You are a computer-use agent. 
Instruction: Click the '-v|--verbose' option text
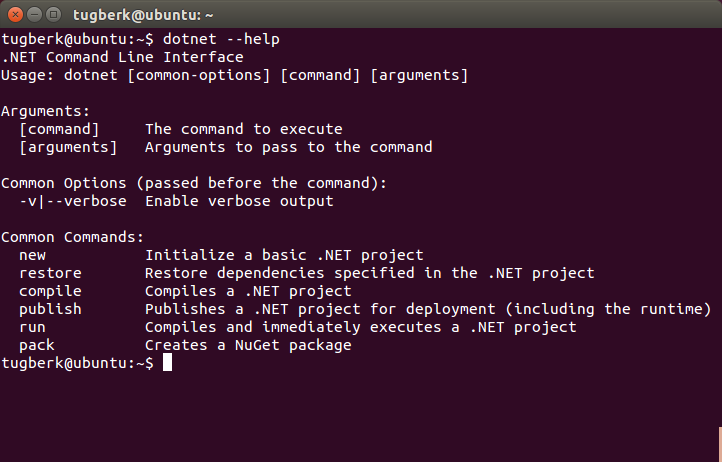[73, 201]
